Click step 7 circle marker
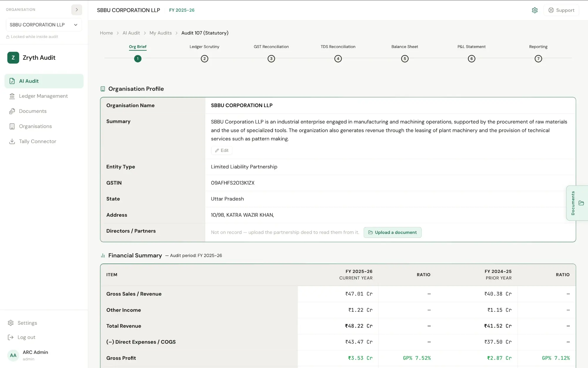Screen dimensions: 588x368 pos(538,59)
